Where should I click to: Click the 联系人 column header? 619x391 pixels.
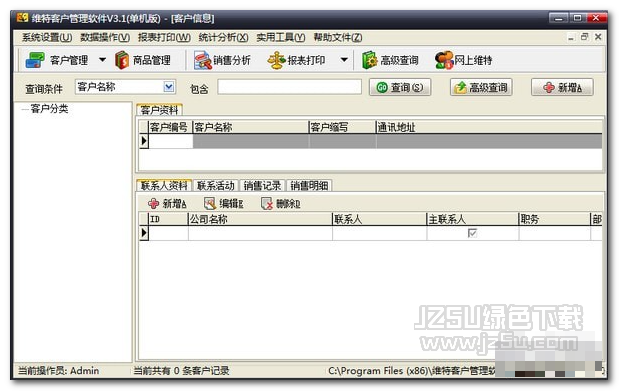(x=379, y=219)
